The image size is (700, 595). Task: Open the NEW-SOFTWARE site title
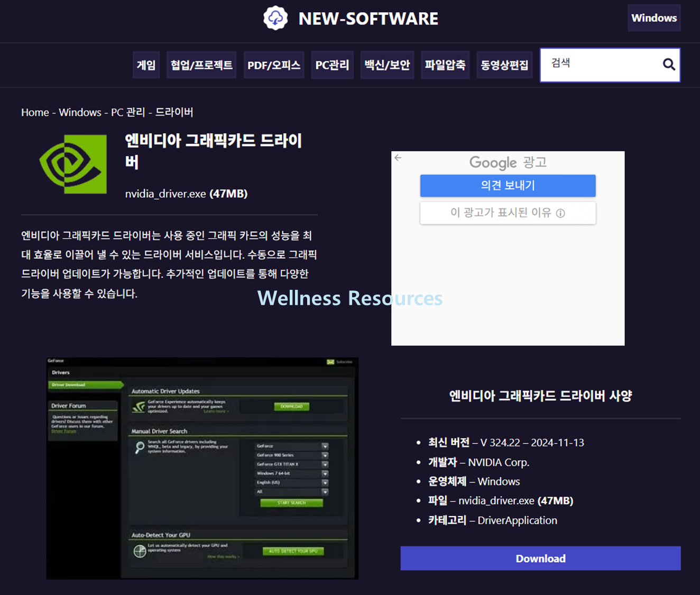coord(368,19)
